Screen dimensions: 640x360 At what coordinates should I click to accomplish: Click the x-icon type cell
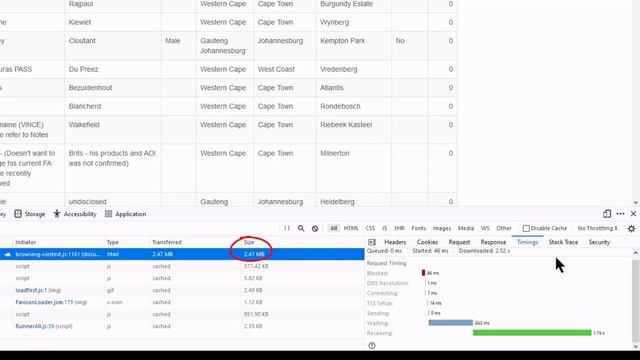tap(115, 302)
